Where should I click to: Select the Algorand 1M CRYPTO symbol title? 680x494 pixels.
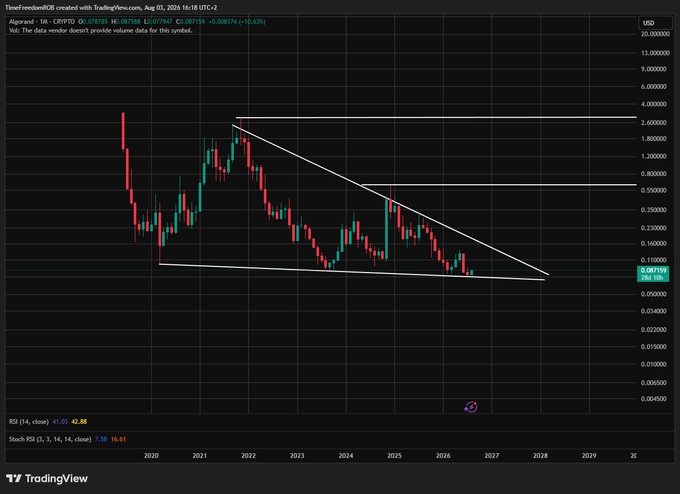42,21
